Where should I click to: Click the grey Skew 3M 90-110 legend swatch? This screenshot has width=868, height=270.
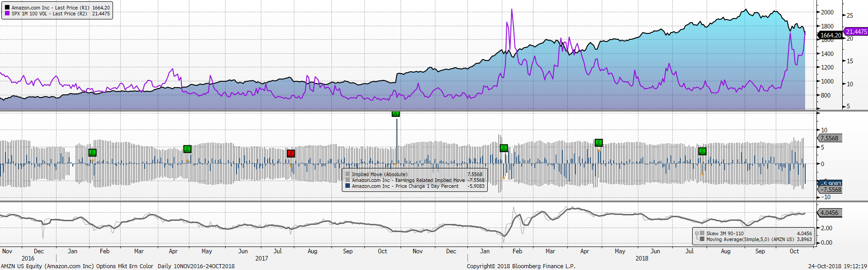(702, 233)
